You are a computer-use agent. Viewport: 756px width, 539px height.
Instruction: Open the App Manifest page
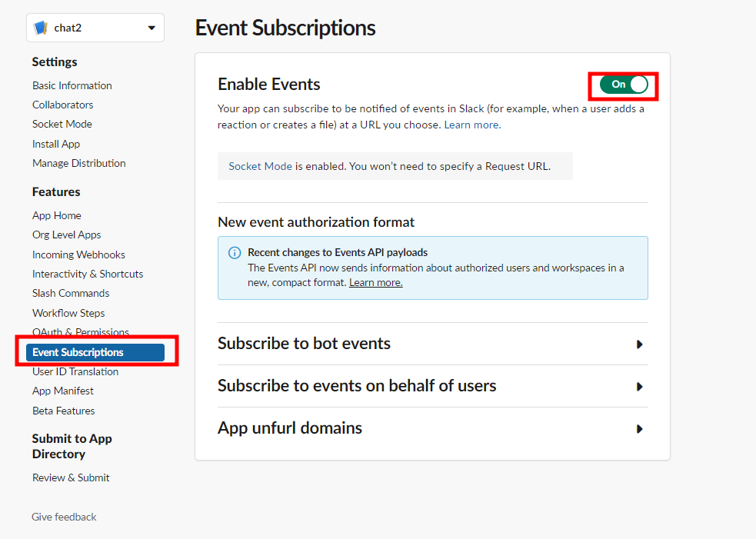point(62,391)
